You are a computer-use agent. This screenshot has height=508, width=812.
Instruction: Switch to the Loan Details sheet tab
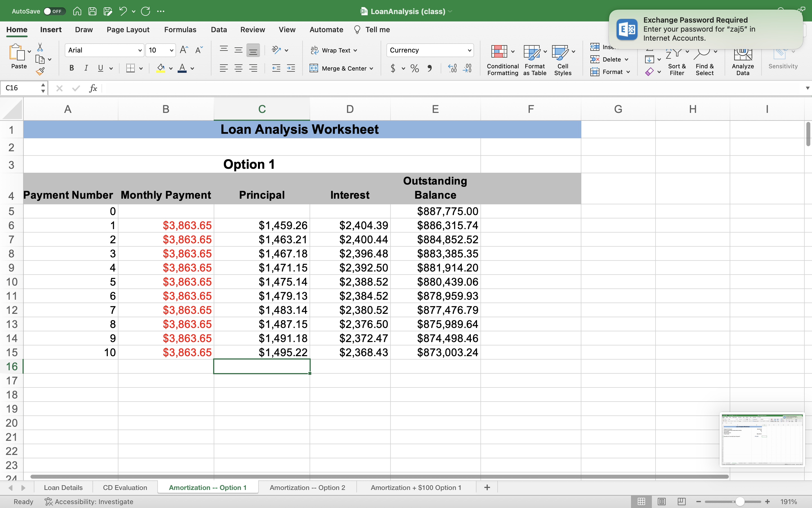pos(63,487)
